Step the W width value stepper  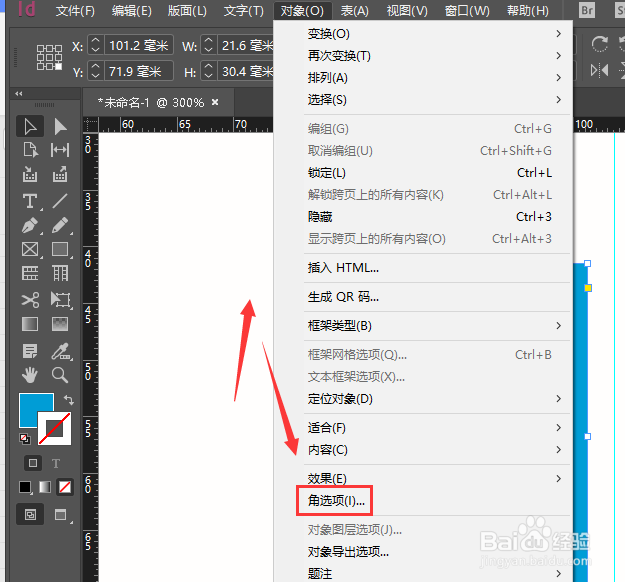point(208,45)
